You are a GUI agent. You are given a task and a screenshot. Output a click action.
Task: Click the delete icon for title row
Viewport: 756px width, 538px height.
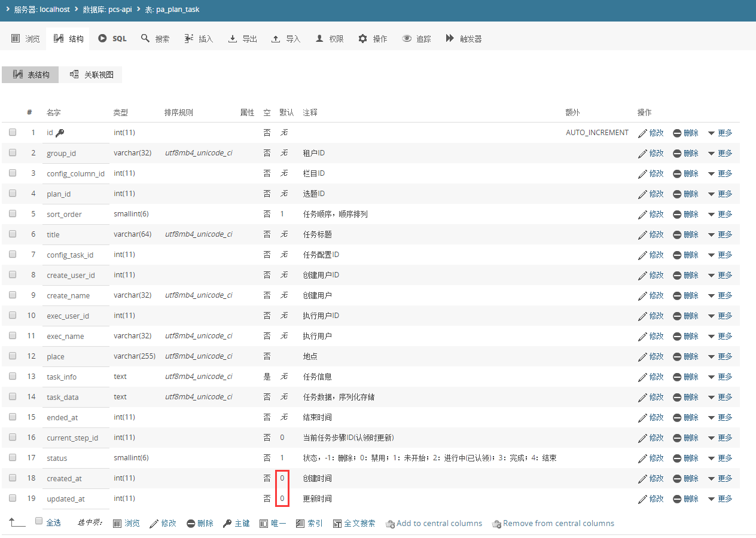pos(677,234)
